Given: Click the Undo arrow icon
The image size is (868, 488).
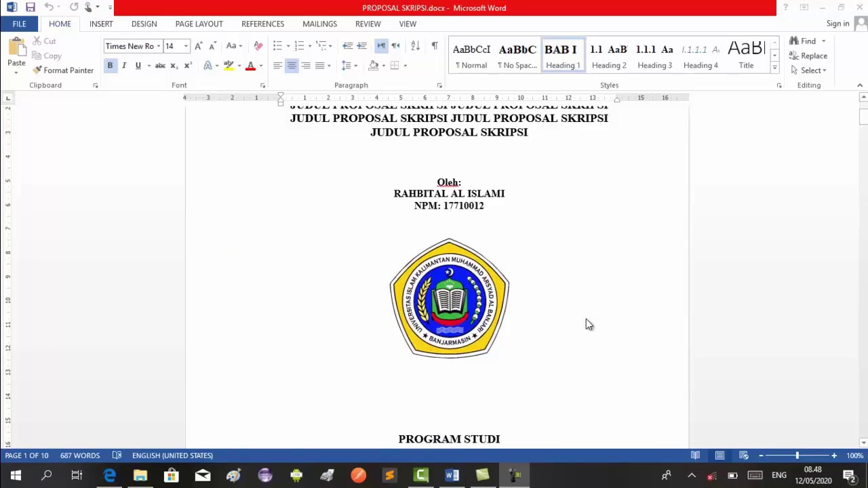Looking at the screenshot, I should coord(49,7).
